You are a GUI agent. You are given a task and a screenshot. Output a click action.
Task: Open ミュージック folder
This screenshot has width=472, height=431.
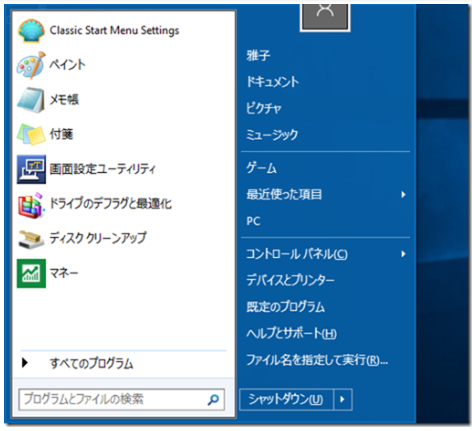pyautogui.click(x=272, y=135)
